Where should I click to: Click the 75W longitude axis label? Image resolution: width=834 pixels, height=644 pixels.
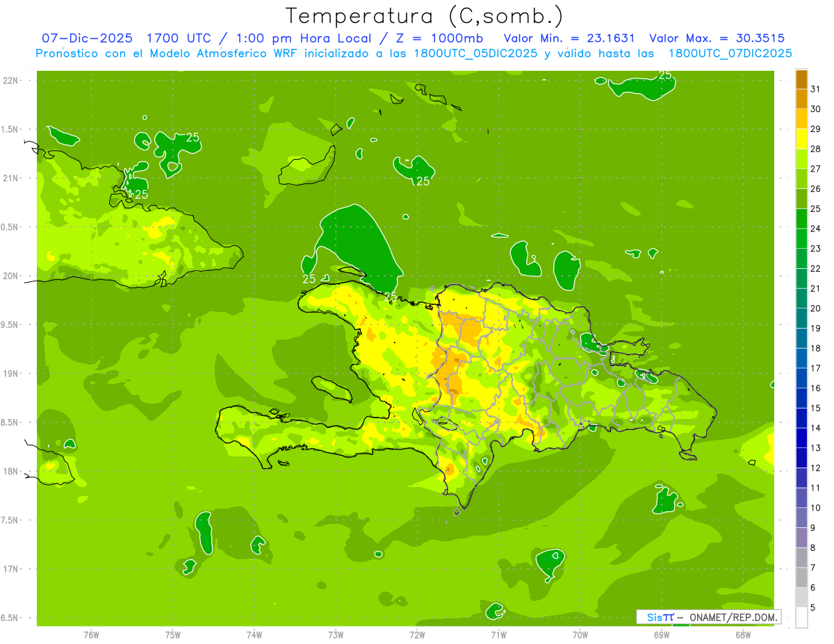(172, 634)
